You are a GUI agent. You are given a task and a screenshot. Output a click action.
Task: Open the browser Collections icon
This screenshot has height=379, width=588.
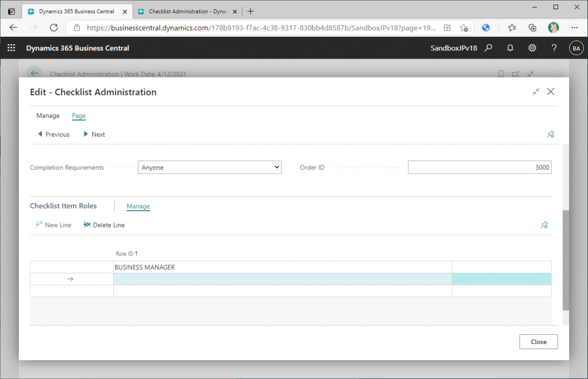click(532, 28)
